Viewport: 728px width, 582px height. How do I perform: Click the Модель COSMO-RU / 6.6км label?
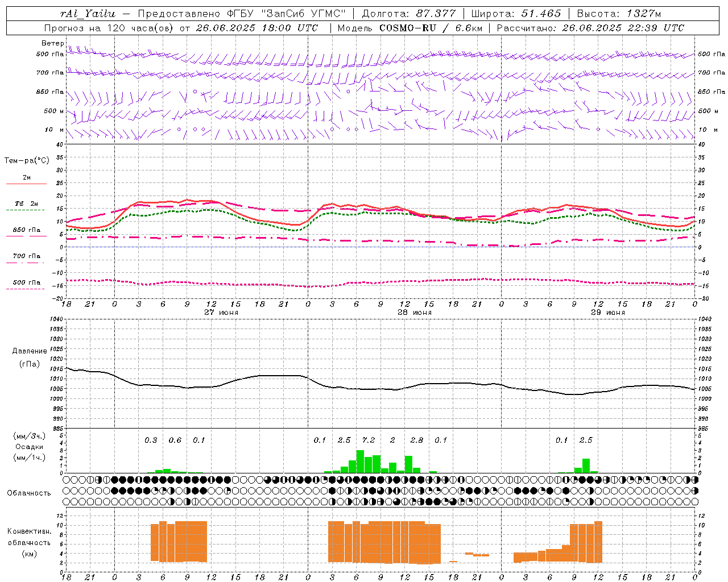[x=409, y=28]
